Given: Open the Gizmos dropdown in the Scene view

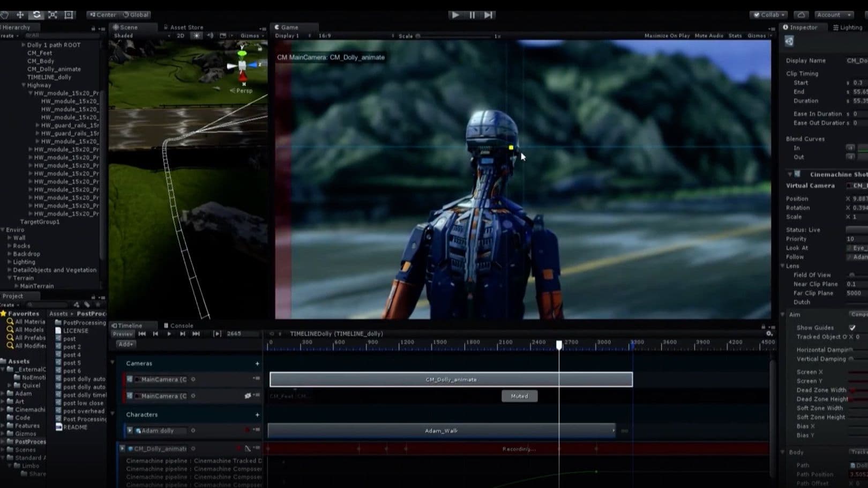Looking at the screenshot, I should pyautogui.click(x=252, y=36).
